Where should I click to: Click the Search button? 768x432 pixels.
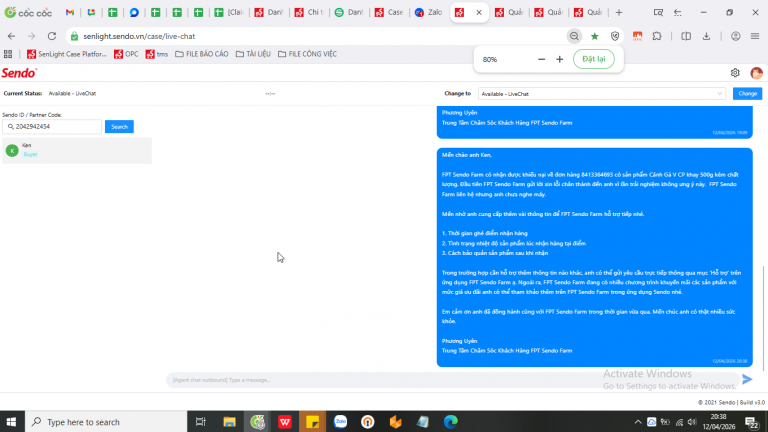point(119,127)
